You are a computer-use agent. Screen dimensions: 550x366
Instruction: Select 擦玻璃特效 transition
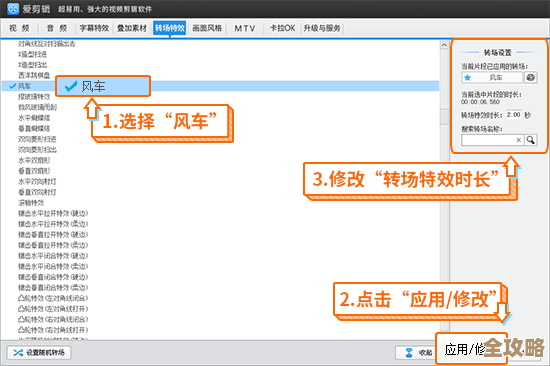point(34,97)
